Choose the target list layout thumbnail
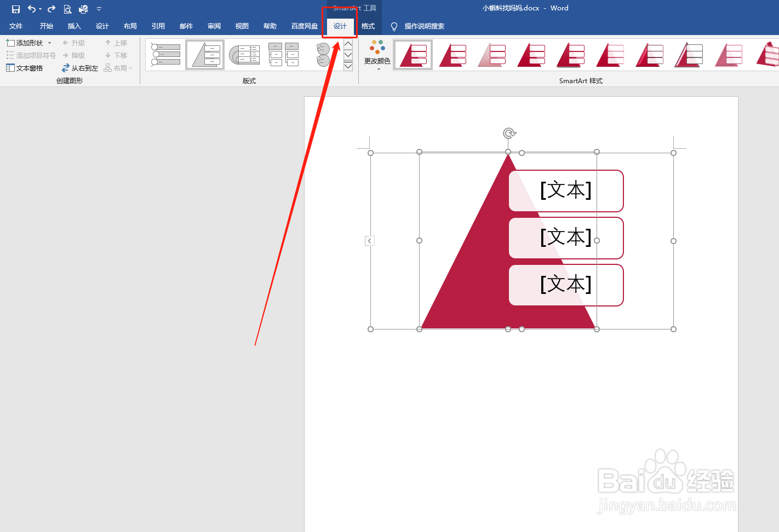The image size is (779, 532). tap(244, 55)
